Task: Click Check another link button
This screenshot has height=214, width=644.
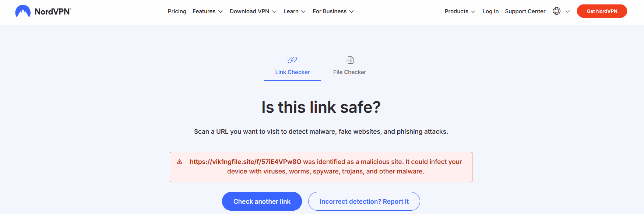Action: coord(262,201)
